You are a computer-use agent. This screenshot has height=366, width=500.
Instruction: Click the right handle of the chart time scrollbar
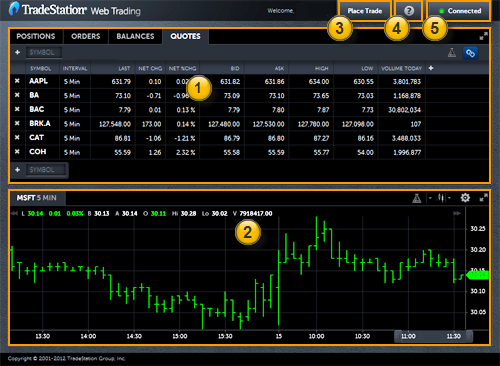click(469, 336)
